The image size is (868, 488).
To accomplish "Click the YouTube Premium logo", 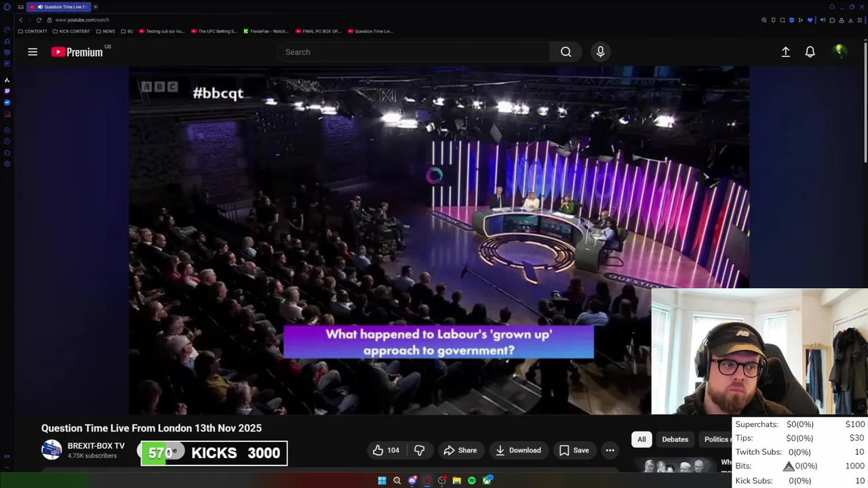I will 77,52.
